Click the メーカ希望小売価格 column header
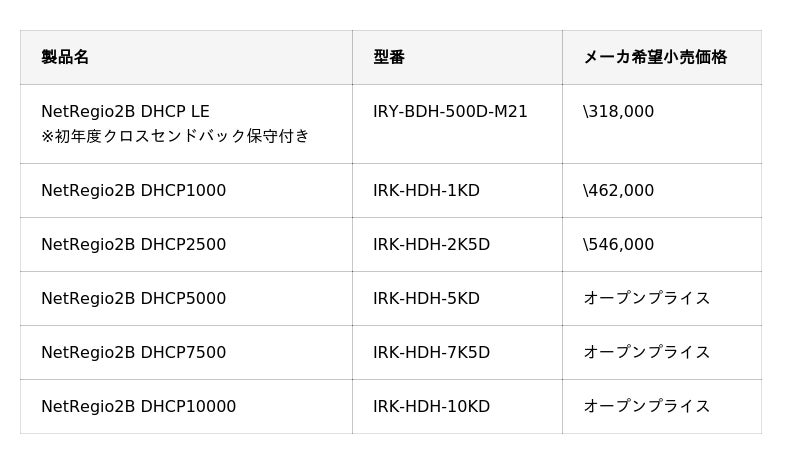800x464 pixels. coord(655,58)
